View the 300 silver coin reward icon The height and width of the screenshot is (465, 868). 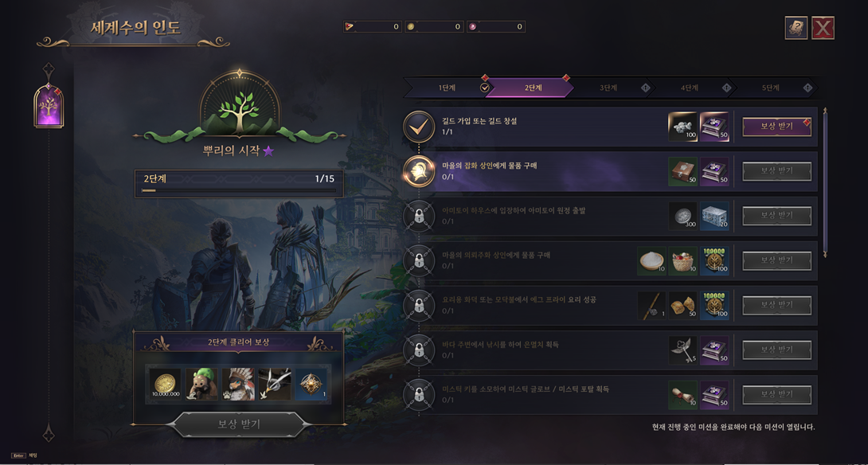click(x=682, y=216)
